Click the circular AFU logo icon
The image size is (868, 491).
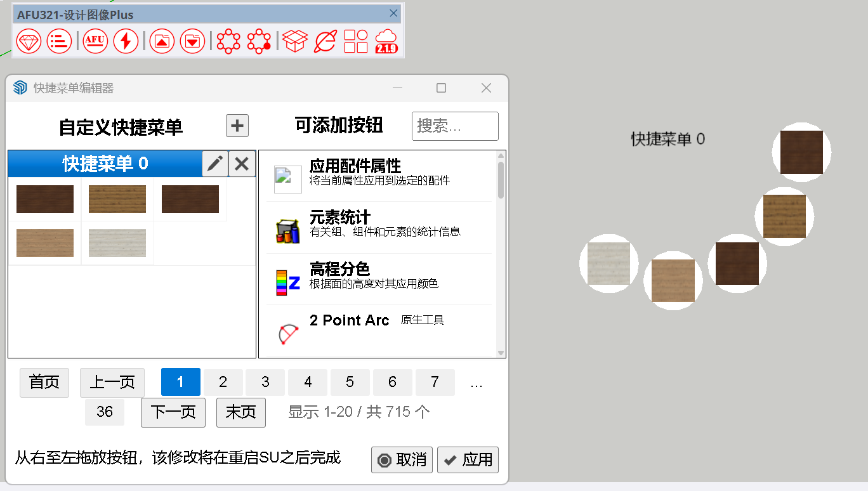pyautogui.click(x=95, y=41)
